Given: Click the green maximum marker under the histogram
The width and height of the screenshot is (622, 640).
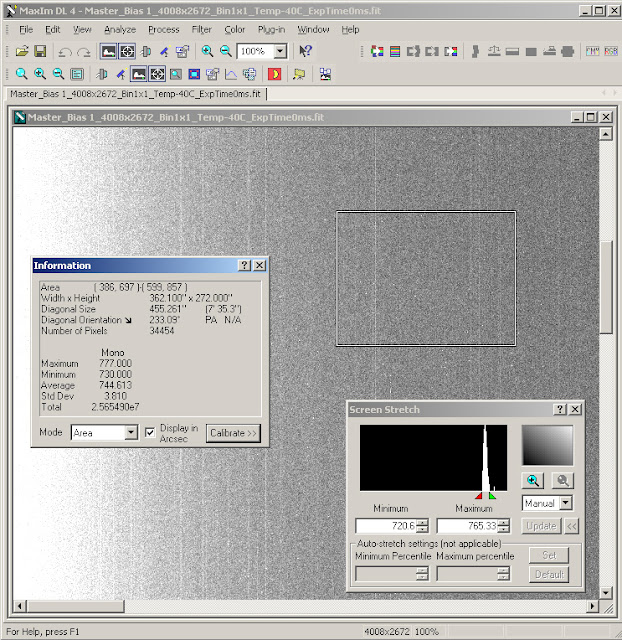Looking at the screenshot, I should [x=492, y=496].
